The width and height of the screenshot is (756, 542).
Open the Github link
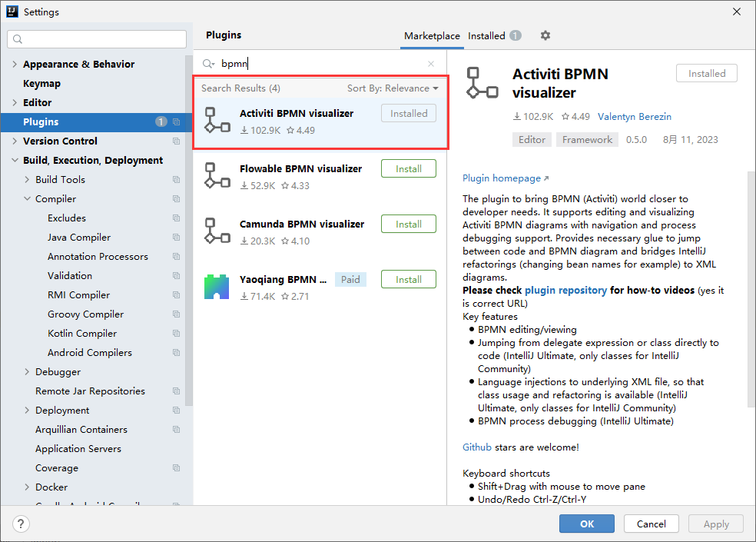(x=477, y=447)
